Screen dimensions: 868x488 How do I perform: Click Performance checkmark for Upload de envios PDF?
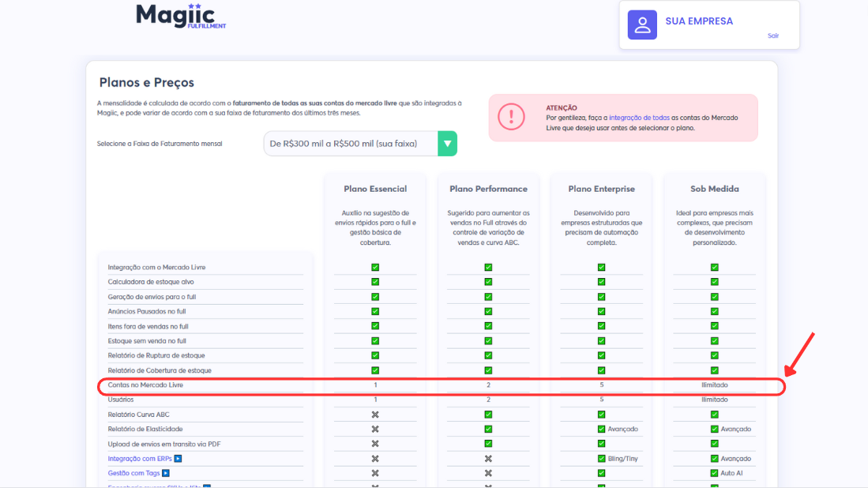[488, 444]
